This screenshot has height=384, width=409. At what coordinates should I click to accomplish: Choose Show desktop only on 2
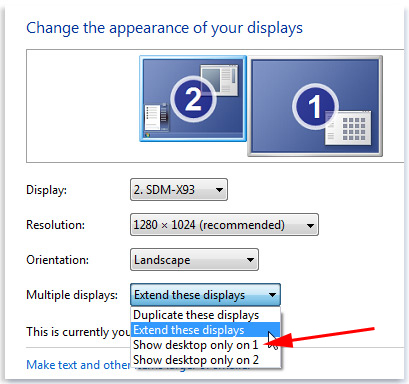(x=196, y=360)
